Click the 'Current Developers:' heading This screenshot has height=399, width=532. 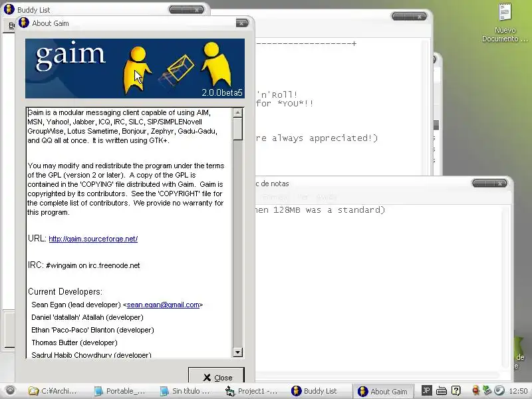(x=65, y=292)
